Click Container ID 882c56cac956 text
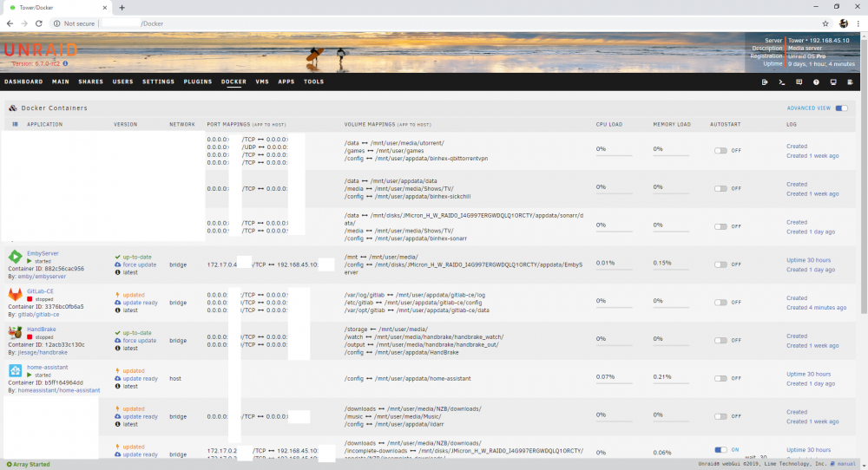 (x=46, y=269)
